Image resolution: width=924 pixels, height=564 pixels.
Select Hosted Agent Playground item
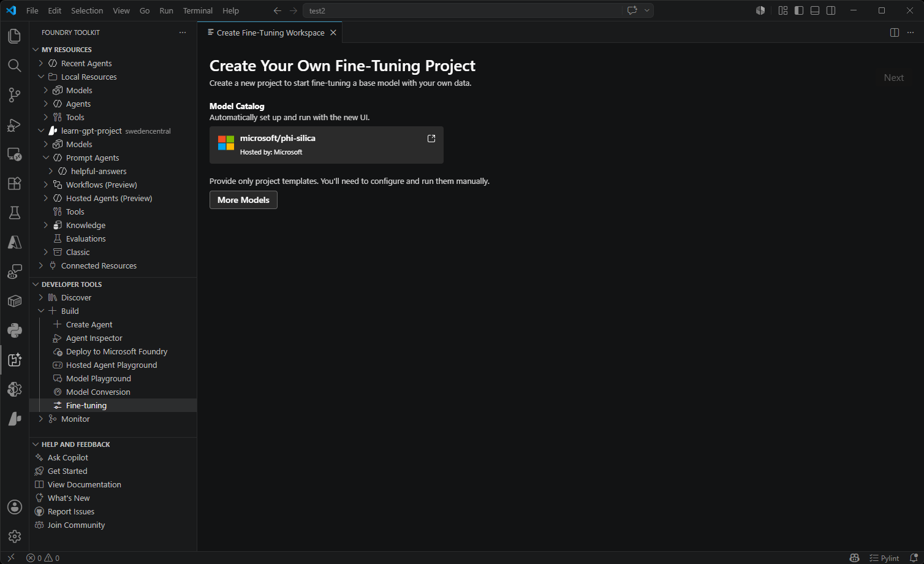point(113,365)
